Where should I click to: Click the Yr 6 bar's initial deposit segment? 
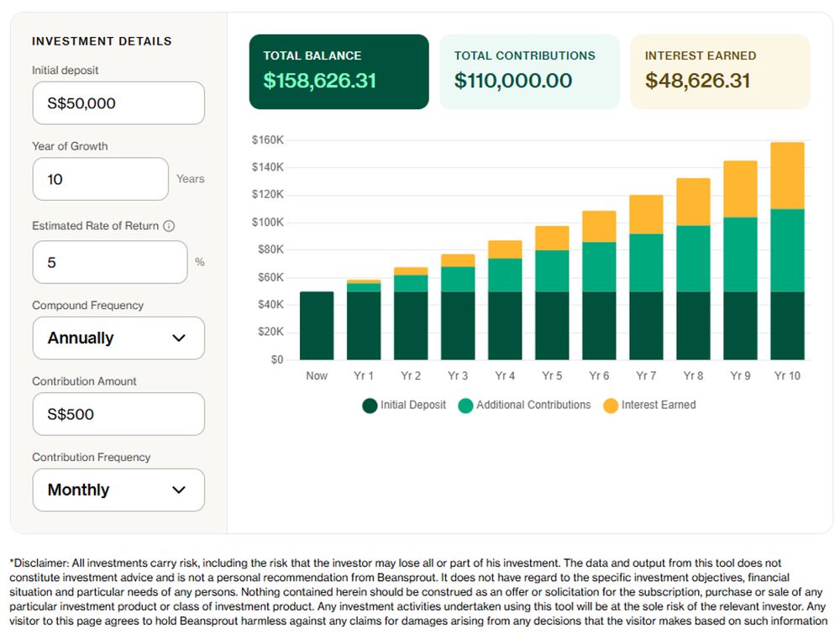tap(599, 326)
